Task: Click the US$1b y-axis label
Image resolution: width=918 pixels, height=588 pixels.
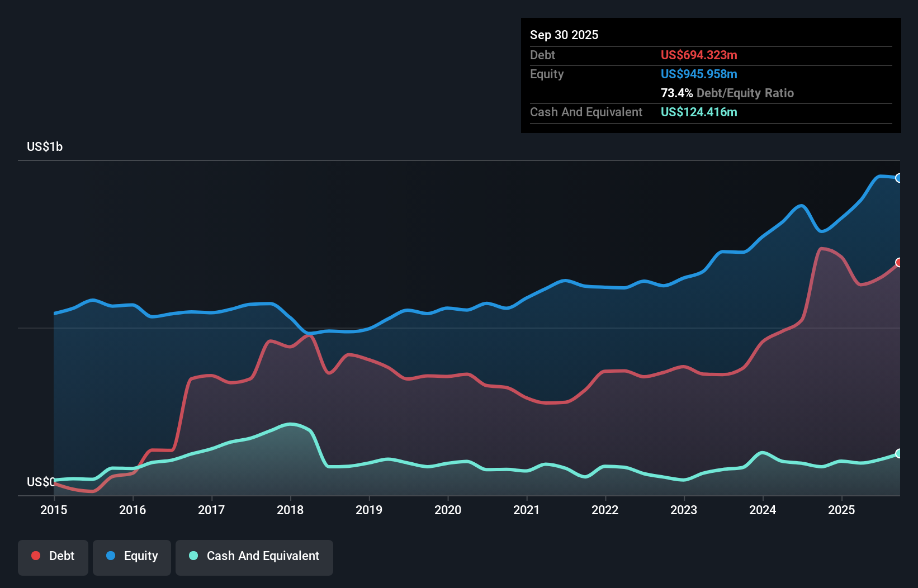Action: pyautogui.click(x=45, y=147)
